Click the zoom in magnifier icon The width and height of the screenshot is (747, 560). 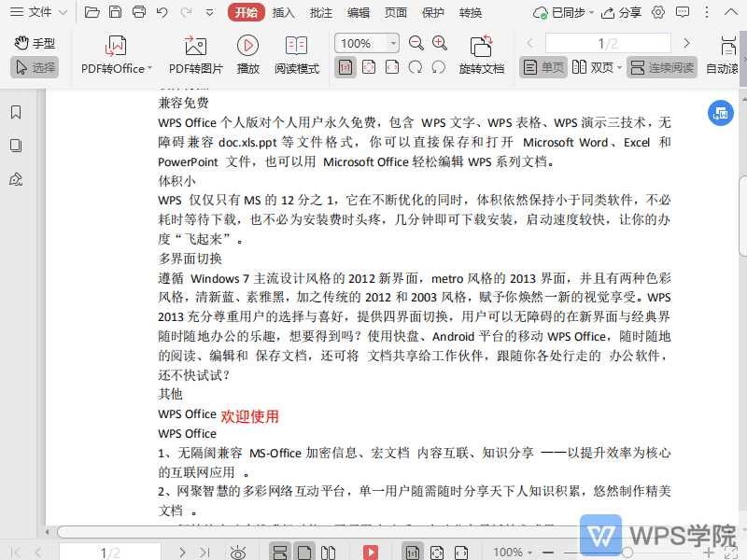pos(440,43)
